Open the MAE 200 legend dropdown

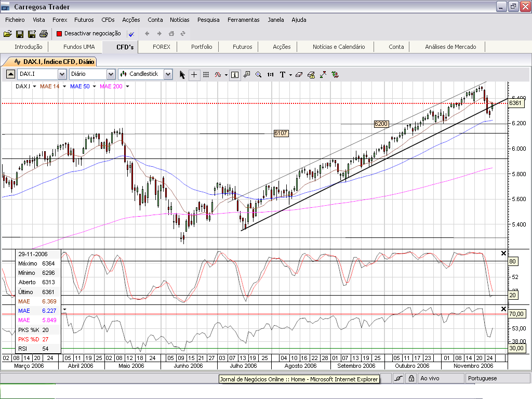(x=128, y=87)
